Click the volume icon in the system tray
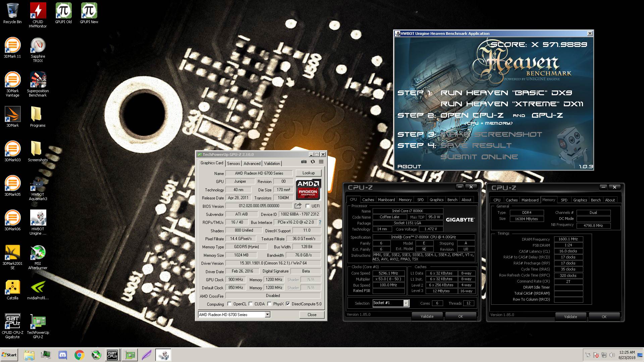 coord(612,355)
